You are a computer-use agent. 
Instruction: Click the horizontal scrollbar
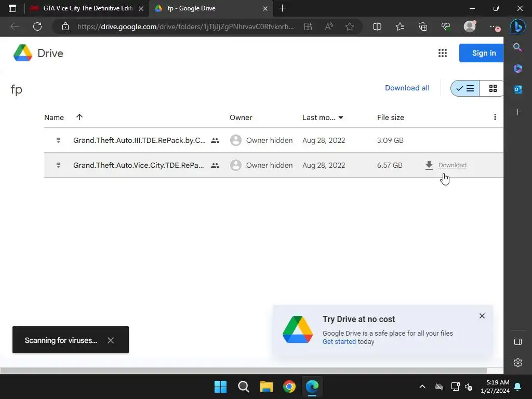(x=244, y=371)
